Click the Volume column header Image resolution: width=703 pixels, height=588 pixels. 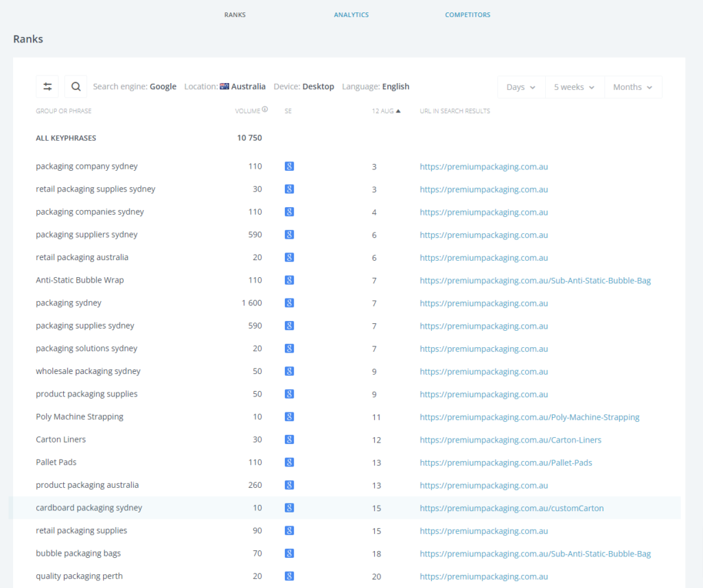pos(247,110)
